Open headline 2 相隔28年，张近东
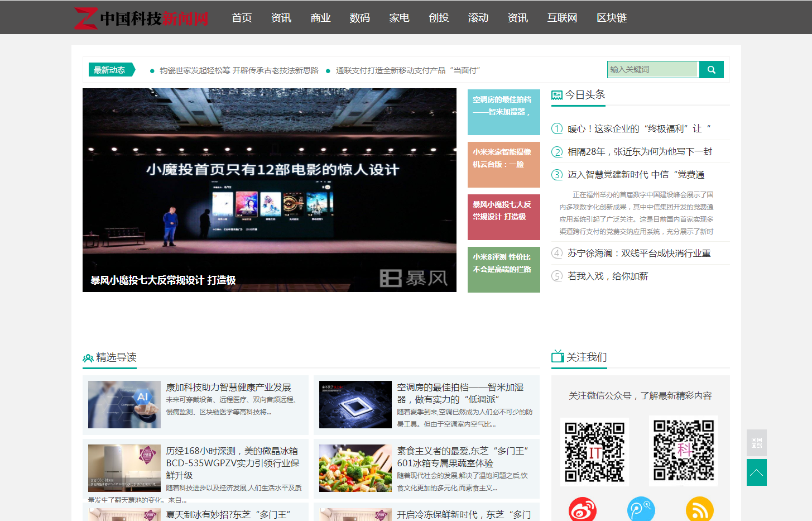The width and height of the screenshot is (812, 521). coord(640,152)
